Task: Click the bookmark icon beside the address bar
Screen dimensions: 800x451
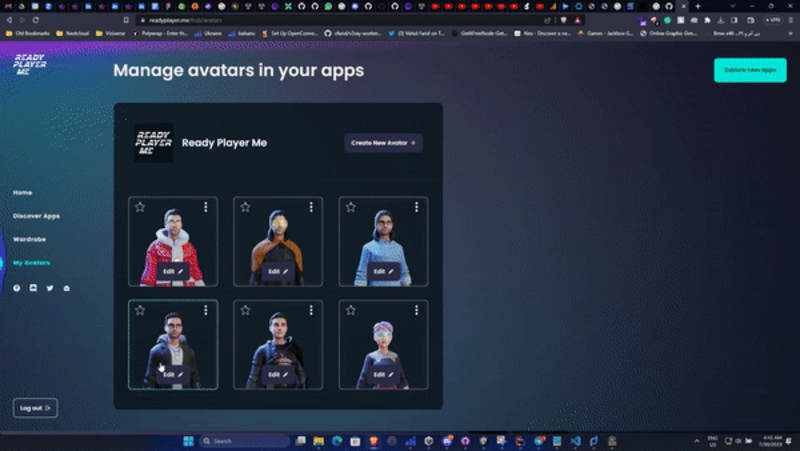Action: [x=126, y=20]
